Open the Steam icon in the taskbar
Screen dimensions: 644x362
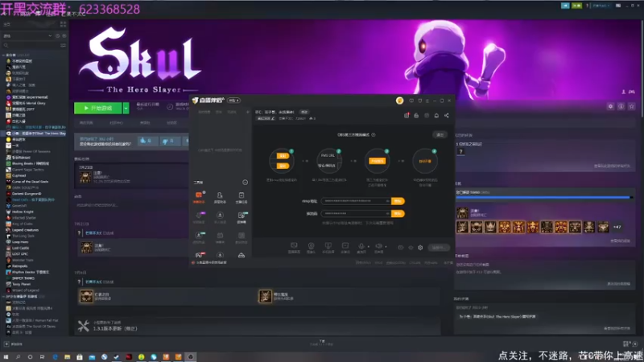point(117,357)
